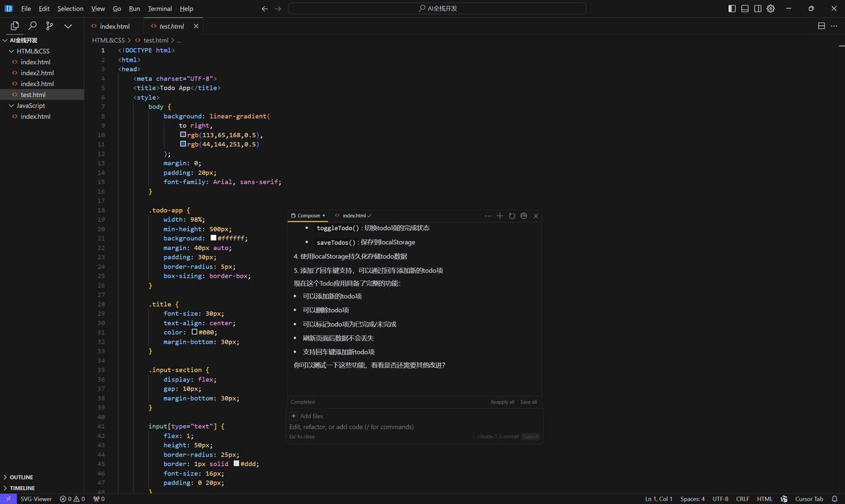The width and height of the screenshot is (845, 504).
Task: Open the Help menu
Action: [x=187, y=9]
